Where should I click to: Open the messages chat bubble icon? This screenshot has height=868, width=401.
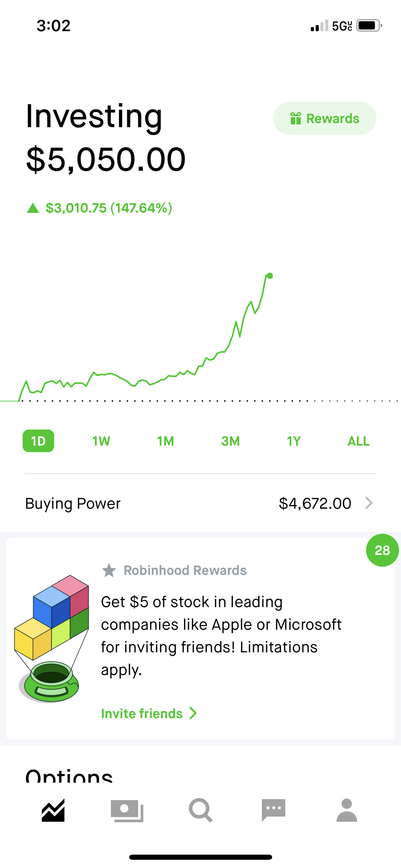[274, 810]
